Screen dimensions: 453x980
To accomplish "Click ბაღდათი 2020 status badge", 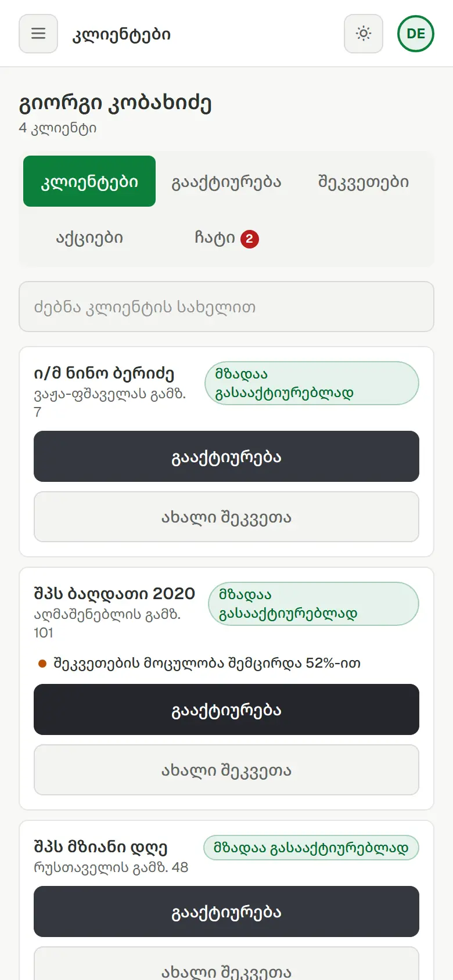I will (x=314, y=604).
